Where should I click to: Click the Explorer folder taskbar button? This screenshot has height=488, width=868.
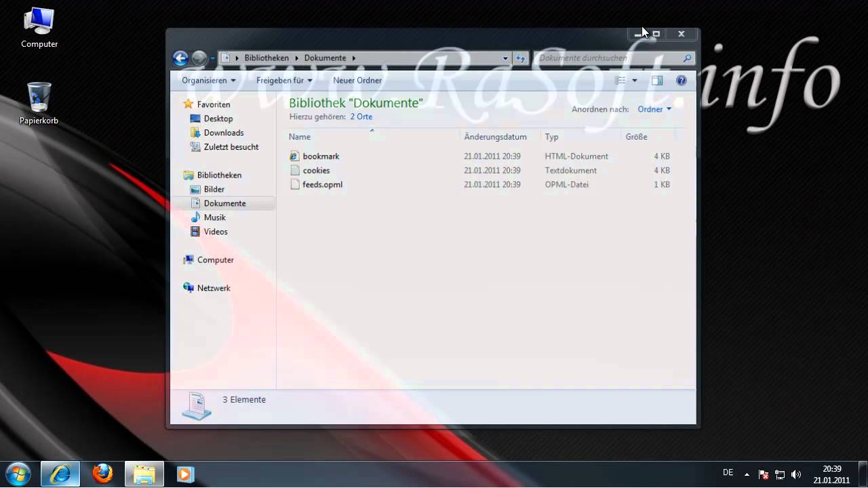[x=144, y=474]
